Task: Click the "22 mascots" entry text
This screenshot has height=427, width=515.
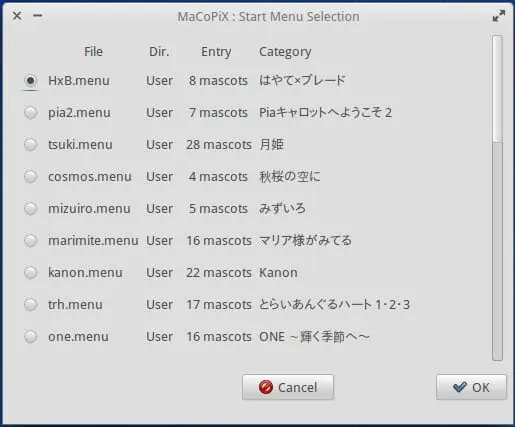Action: (219, 273)
